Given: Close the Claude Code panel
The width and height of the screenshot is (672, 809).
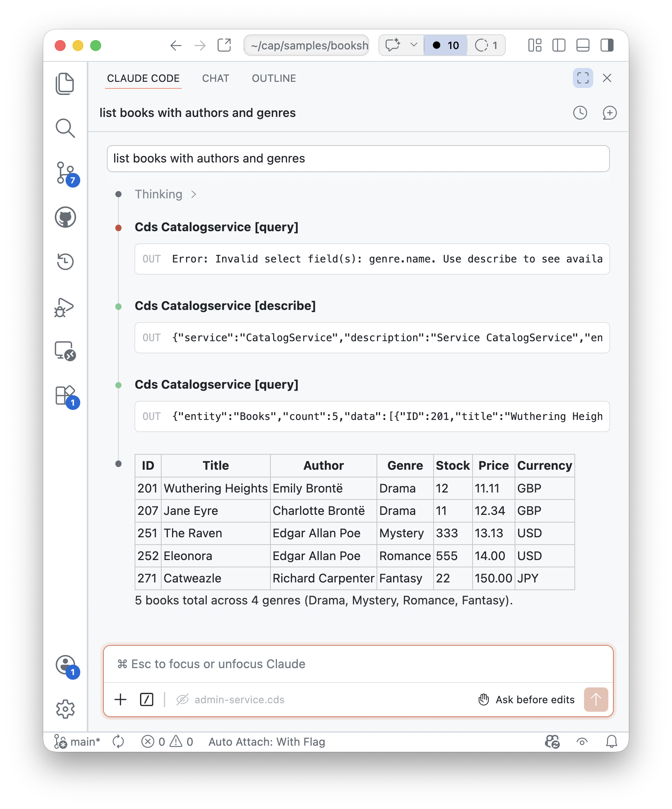Looking at the screenshot, I should (x=607, y=78).
